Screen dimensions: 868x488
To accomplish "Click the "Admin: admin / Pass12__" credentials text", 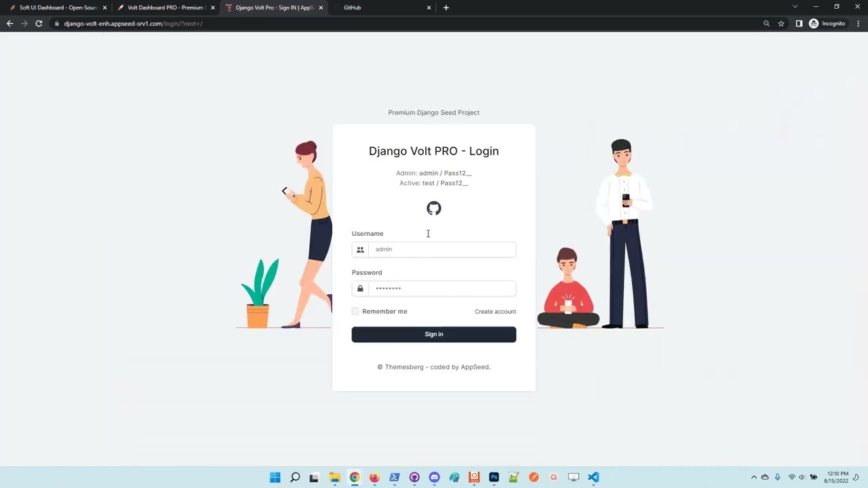I will point(434,174).
